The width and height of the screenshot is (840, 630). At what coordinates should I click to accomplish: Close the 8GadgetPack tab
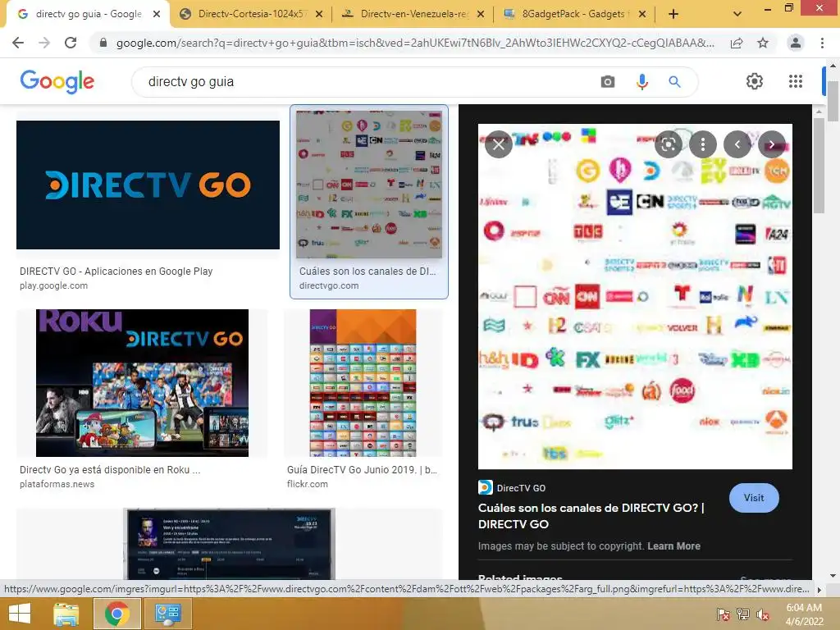(x=642, y=15)
